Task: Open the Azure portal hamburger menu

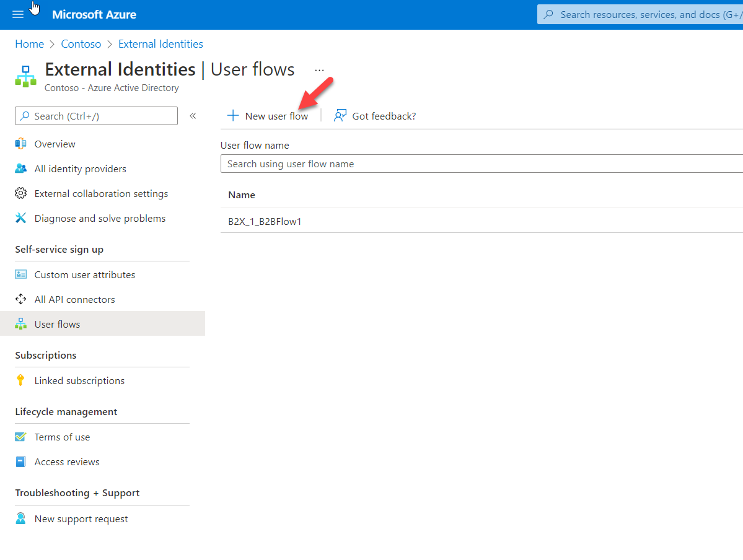Action: coord(18,15)
